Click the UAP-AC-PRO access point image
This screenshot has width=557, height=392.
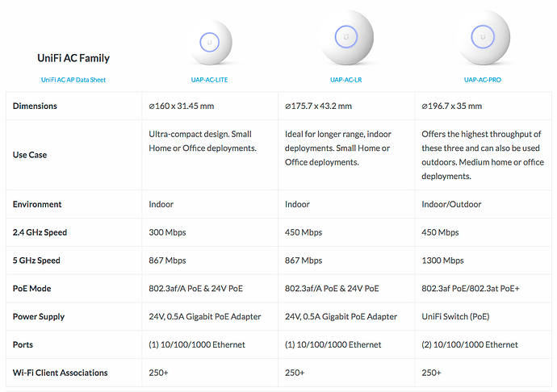(x=483, y=37)
